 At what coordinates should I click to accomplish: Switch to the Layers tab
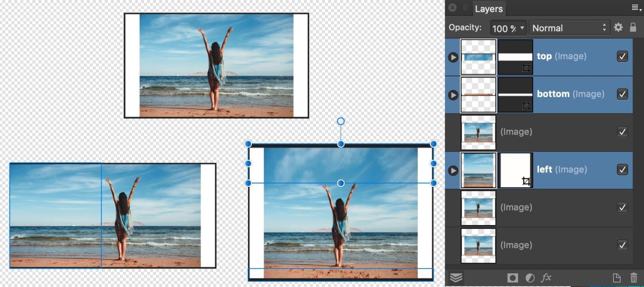tap(489, 9)
